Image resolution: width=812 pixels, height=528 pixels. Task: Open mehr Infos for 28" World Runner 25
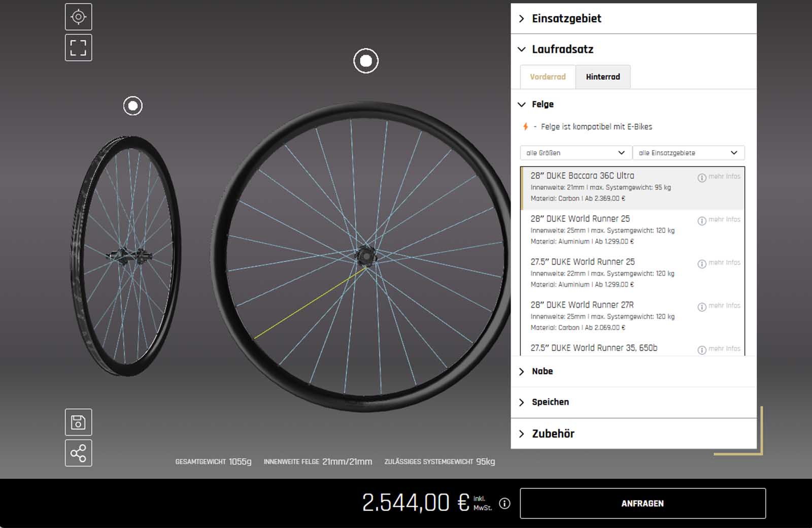pyautogui.click(x=719, y=220)
